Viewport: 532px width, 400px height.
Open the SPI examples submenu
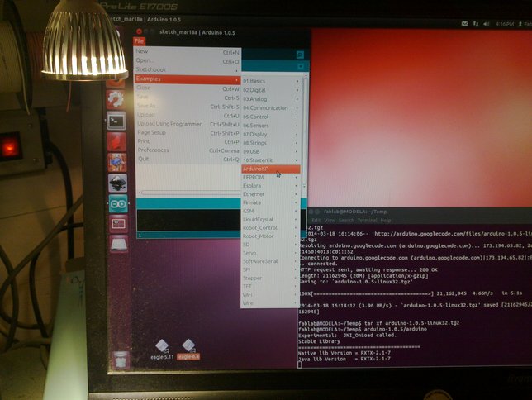[270, 269]
